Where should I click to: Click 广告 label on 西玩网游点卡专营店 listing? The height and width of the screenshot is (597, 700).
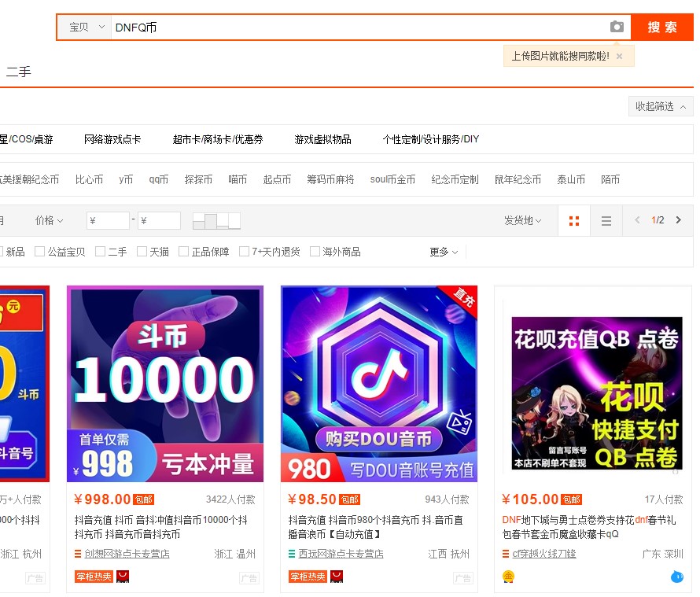(463, 578)
